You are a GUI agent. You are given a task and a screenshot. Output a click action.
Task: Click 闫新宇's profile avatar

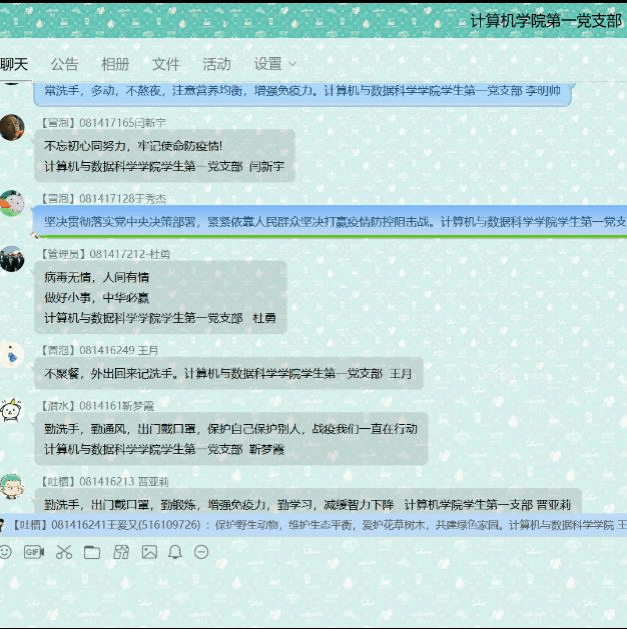point(12,127)
